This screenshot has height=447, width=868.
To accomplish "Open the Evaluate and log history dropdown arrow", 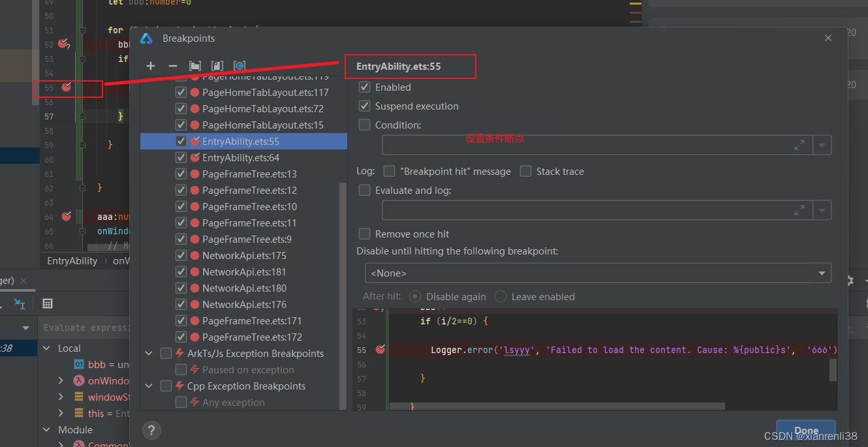I will tap(822, 210).
